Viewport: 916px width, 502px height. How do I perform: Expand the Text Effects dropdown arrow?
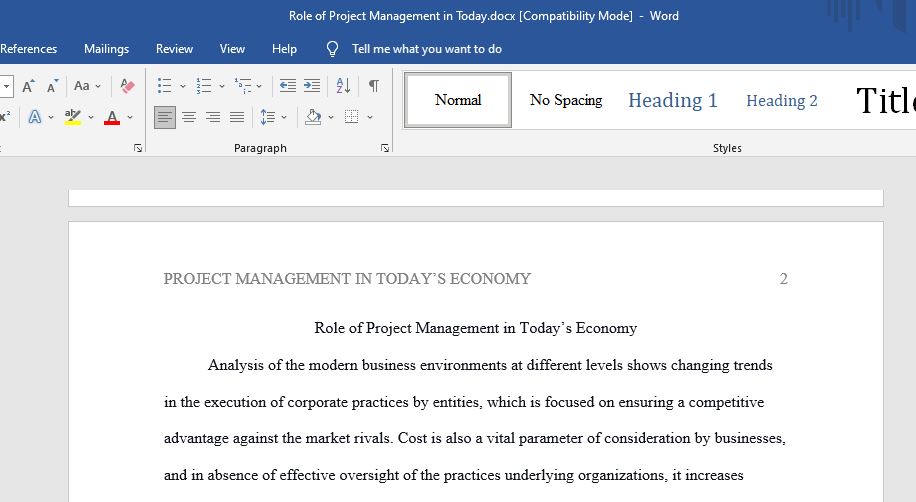51,117
